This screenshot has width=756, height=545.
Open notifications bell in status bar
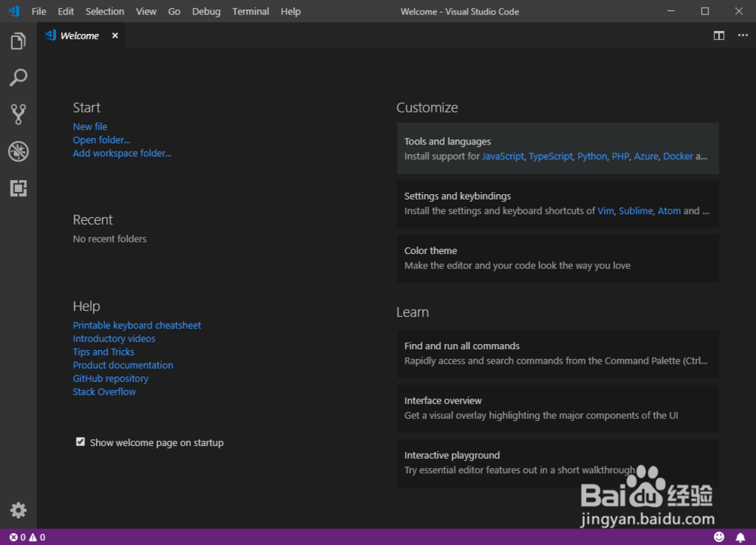pyautogui.click(x=740, y=537)
